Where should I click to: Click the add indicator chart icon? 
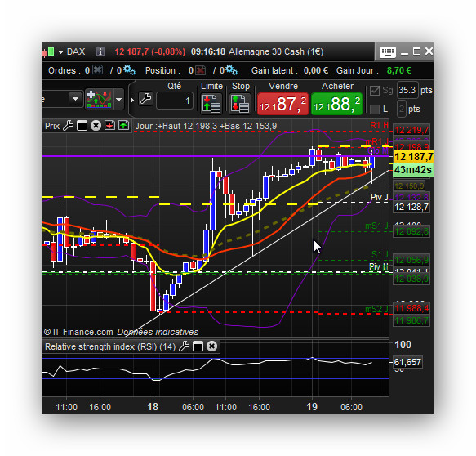(99, 99)
